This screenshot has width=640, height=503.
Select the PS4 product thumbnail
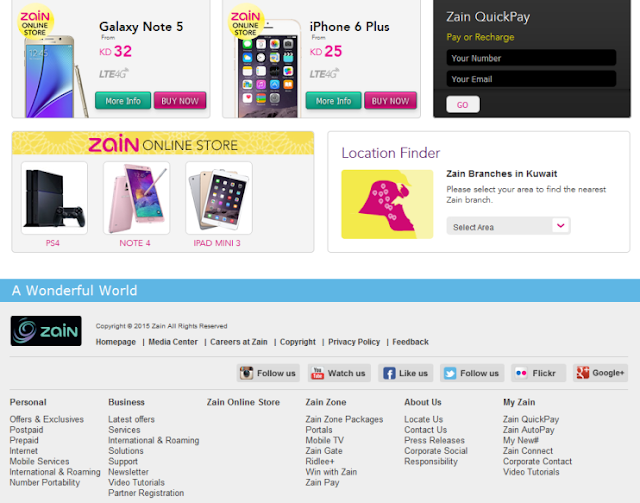[54, 198]
